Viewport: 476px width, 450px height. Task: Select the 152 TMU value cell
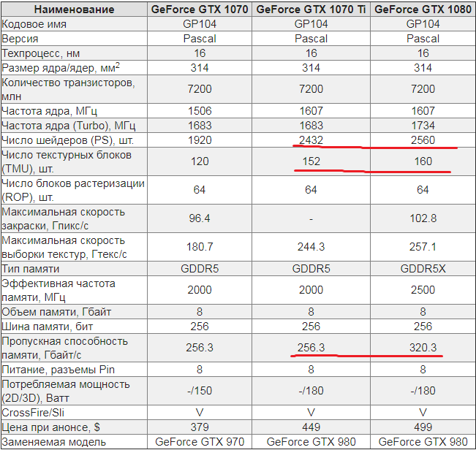point(311,161)
